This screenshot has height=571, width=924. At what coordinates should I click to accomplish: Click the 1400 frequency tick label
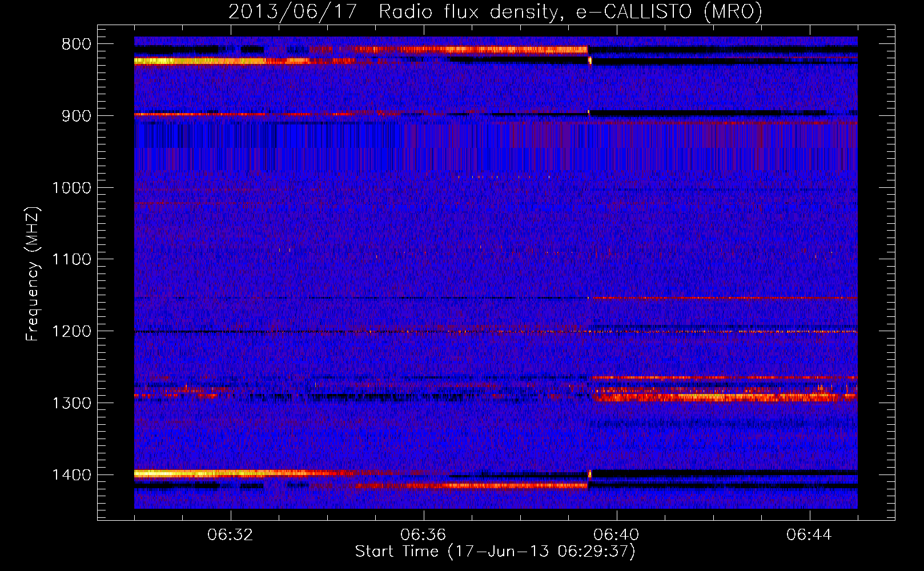(72, 475)
